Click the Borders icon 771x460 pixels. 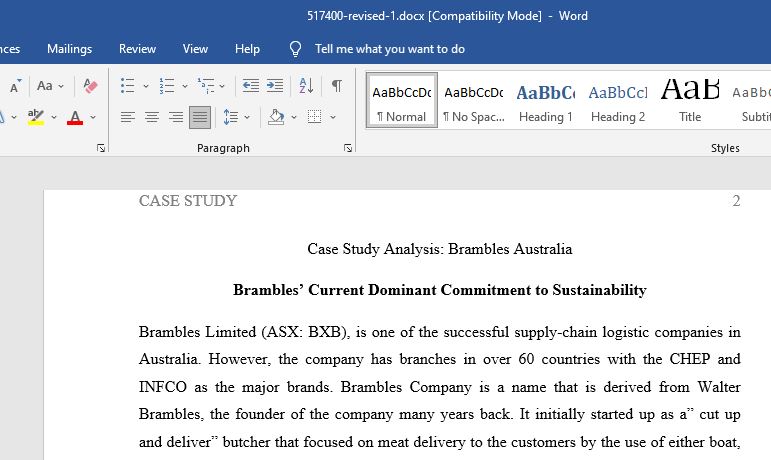pyautogui.click(x=314, y=117)
